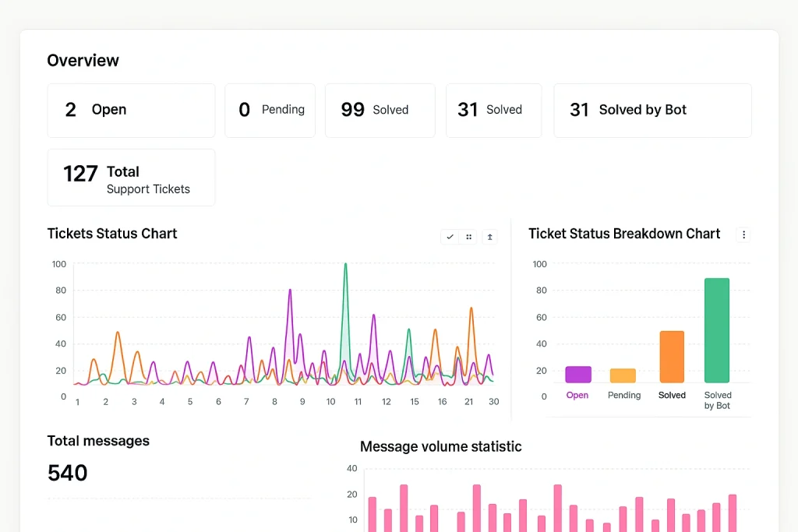Click the first pink bar in Message volume chart

click(372, 514)
